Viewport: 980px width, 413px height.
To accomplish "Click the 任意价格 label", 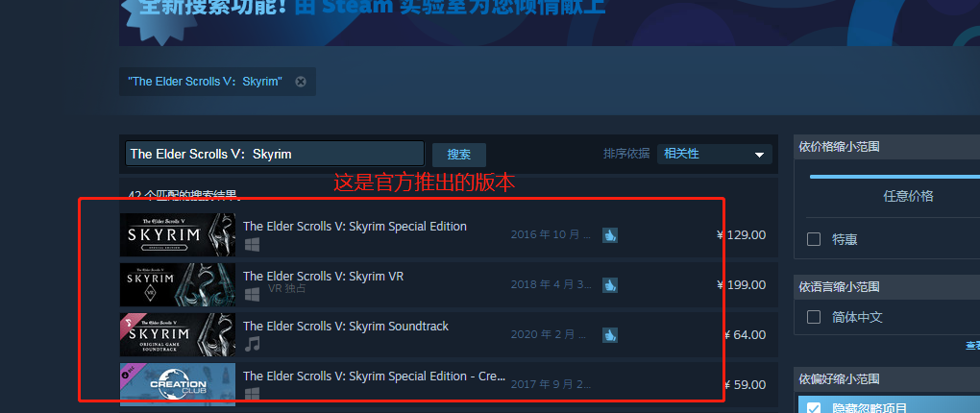I will pos(908,196).
